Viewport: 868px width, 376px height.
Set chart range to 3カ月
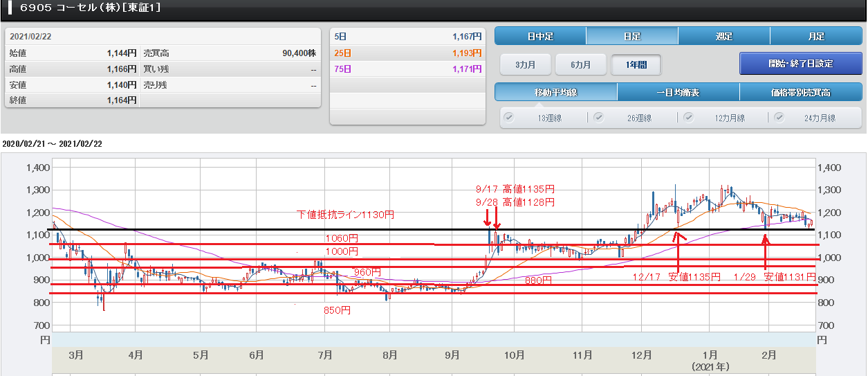525,64
